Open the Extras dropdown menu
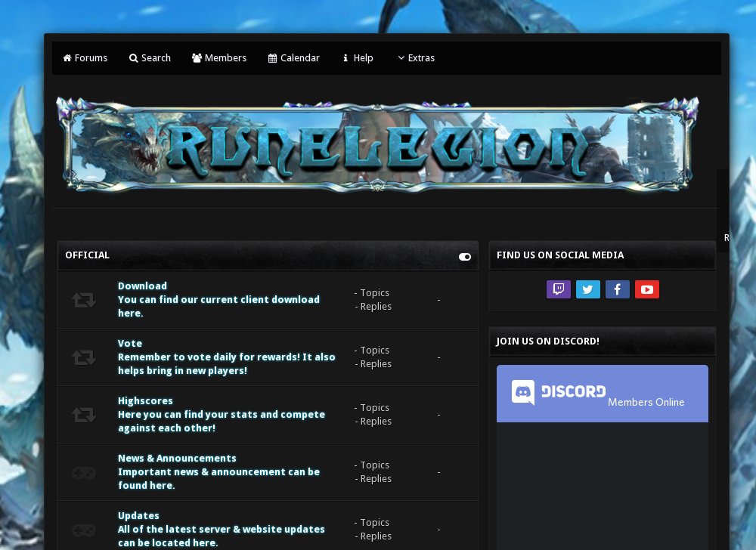Viewport: 756px width, 550px height. click(416, 57)
